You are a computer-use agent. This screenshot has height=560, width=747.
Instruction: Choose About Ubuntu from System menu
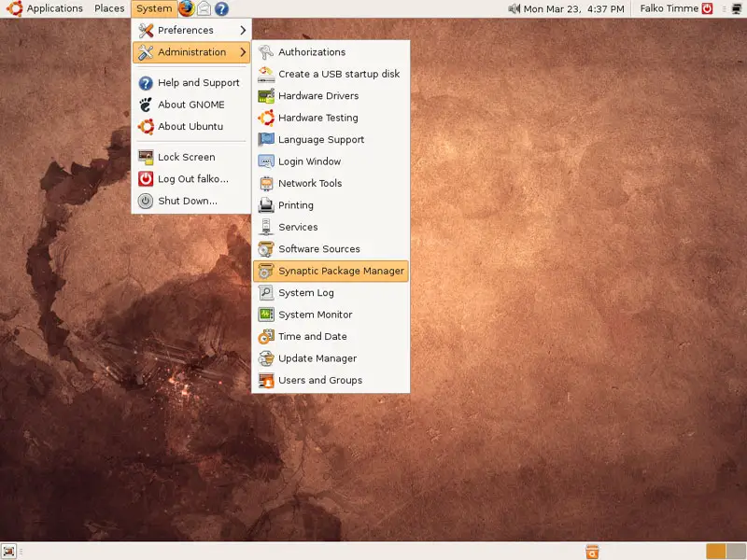(x=191, y=127)
